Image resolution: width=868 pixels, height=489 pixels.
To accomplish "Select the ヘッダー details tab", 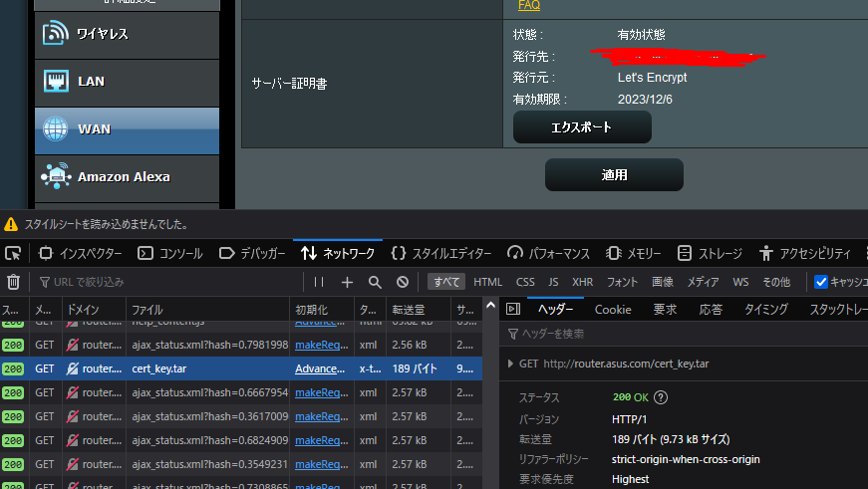I will point(555,309).
